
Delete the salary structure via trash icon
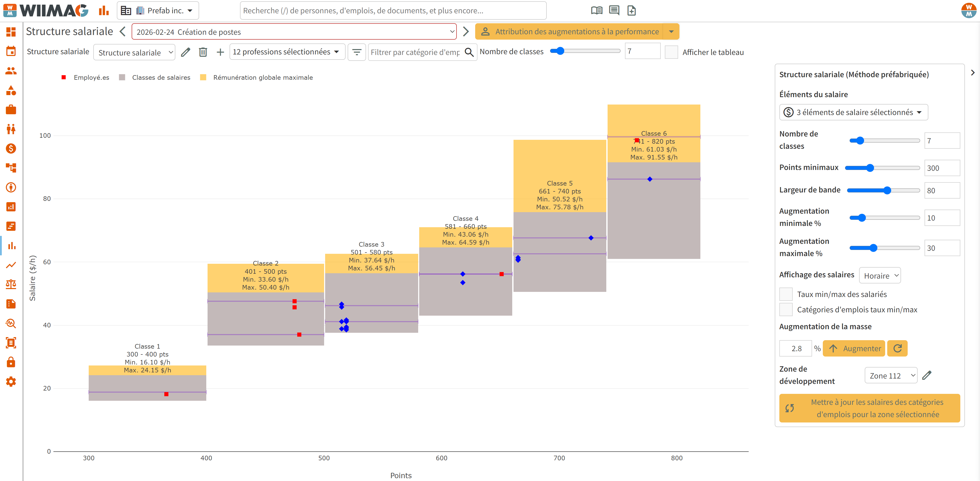tap(203, 52)
